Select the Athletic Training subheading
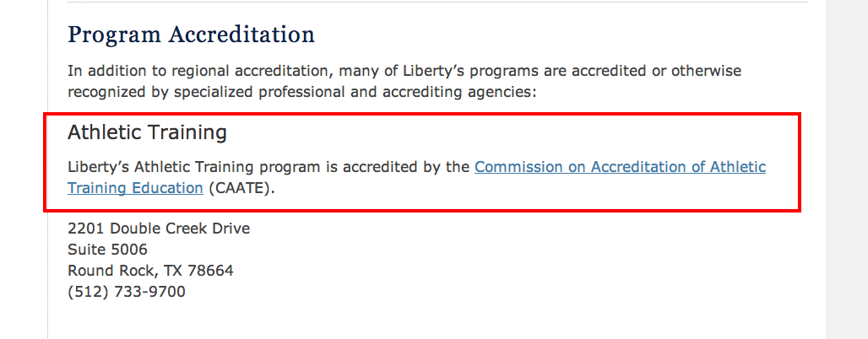 click(x=147, y=132)
